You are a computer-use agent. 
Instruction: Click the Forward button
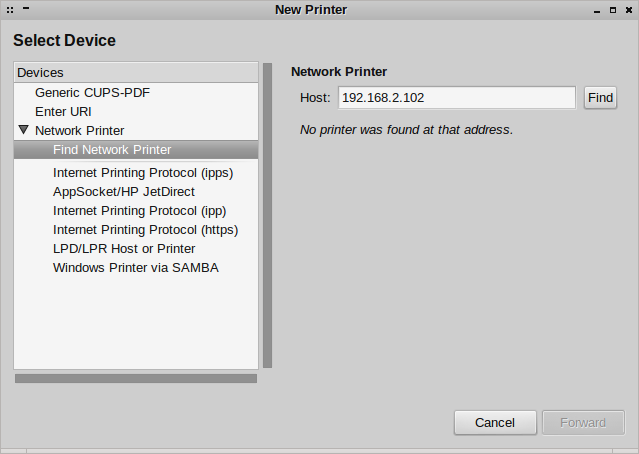pos(583,423)
